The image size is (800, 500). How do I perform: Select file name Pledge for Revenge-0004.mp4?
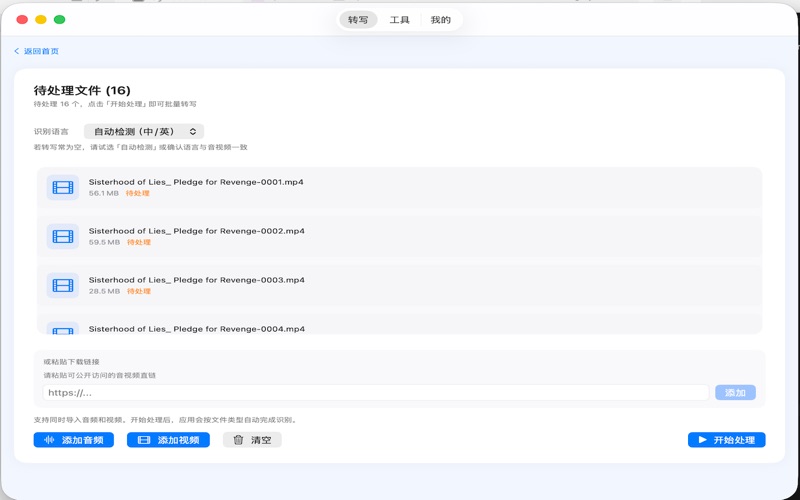(x=196, y=329)
